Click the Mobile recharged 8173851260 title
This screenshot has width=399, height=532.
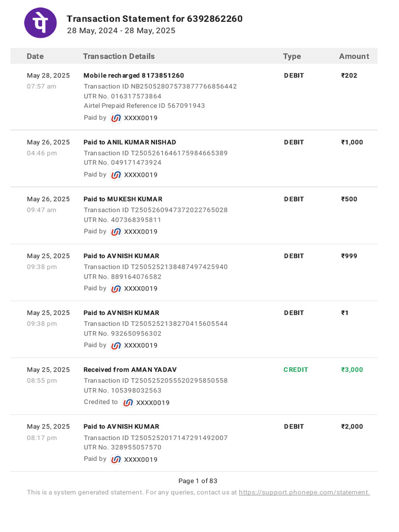[x=134, y=75]
